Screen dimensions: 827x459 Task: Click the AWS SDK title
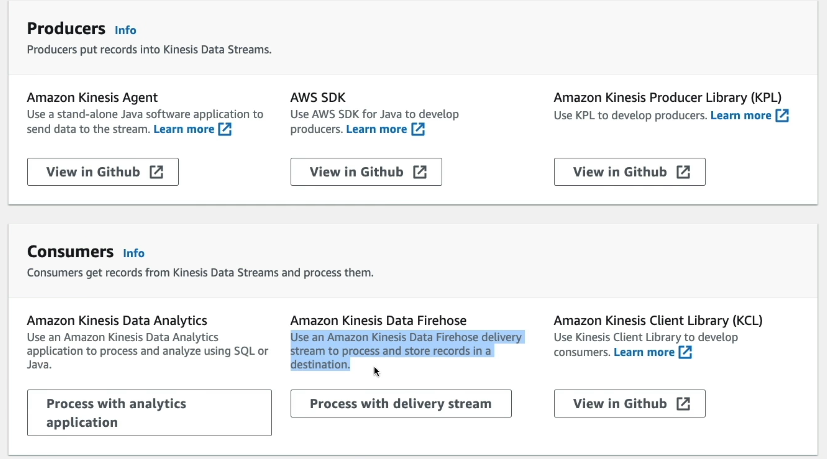[318, 98]
